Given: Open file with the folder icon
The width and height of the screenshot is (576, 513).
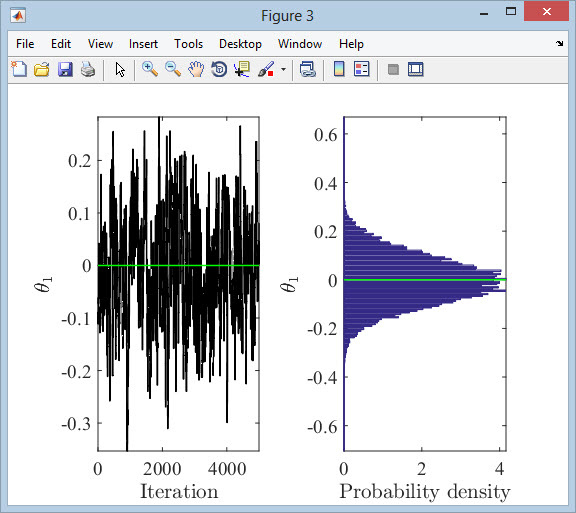Looking at the screenshot, I should coord(42,69).
